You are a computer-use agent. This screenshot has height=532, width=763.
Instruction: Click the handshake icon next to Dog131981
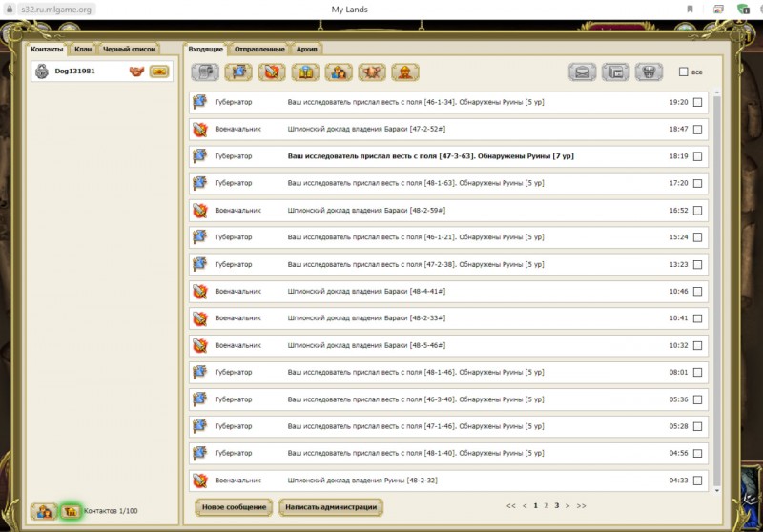[x=136, y=72]
